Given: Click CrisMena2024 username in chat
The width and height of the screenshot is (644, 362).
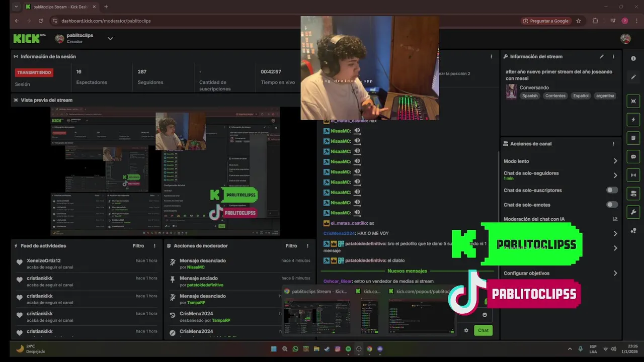Looking at the screenshot, I should [339, 233].
